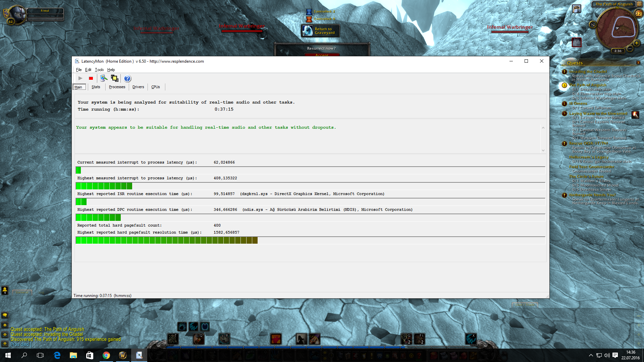The height and width of the screenshot is (362, 644).
Task: Open the File menu
Action: coord(79,70)
